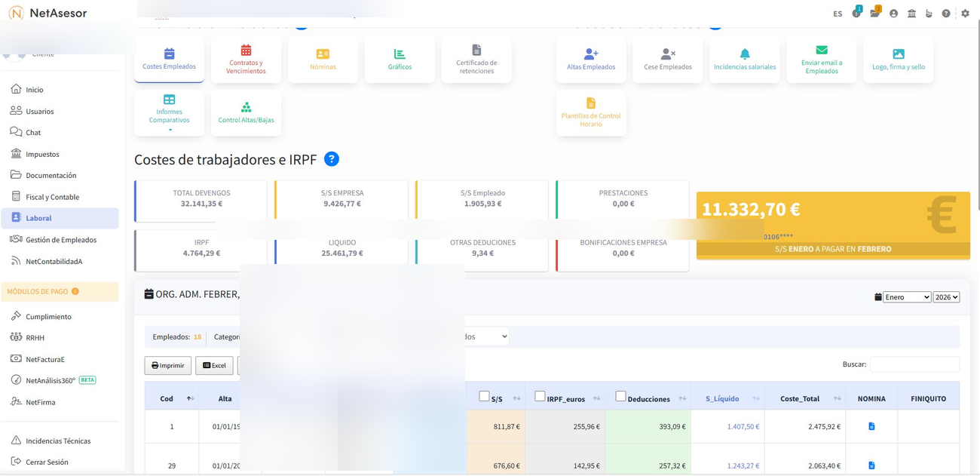Viewport: 980px width, 476px height.
Task: Open the Gráficos chart tile
Action: tap(400, 60)
